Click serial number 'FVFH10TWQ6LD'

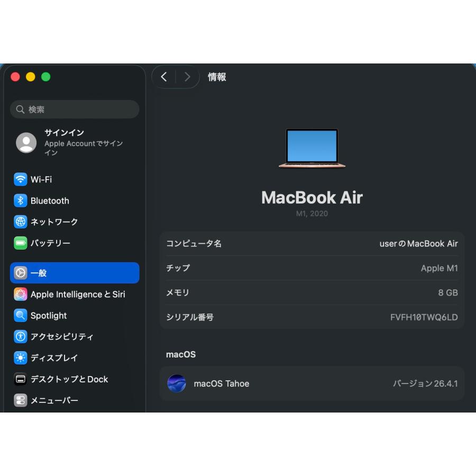[424, 317]
